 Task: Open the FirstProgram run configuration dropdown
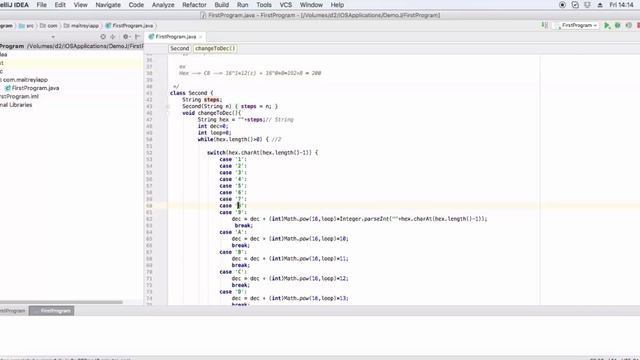point(576,25)
